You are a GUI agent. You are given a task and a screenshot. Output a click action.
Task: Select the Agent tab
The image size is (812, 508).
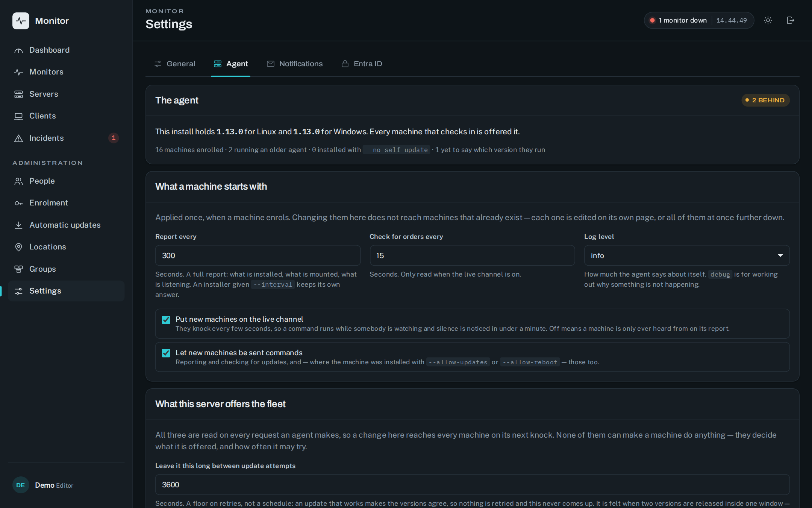coord(230,64)
